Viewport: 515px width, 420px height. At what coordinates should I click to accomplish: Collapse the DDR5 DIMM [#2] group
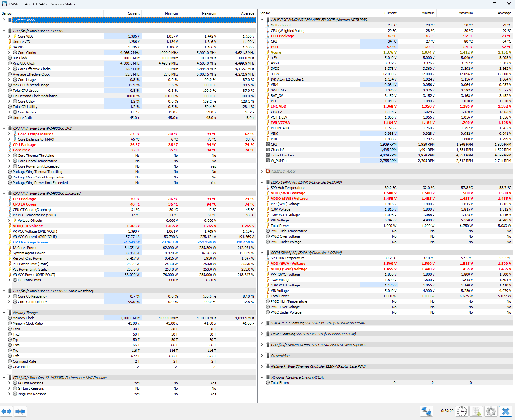coord(262,253)
